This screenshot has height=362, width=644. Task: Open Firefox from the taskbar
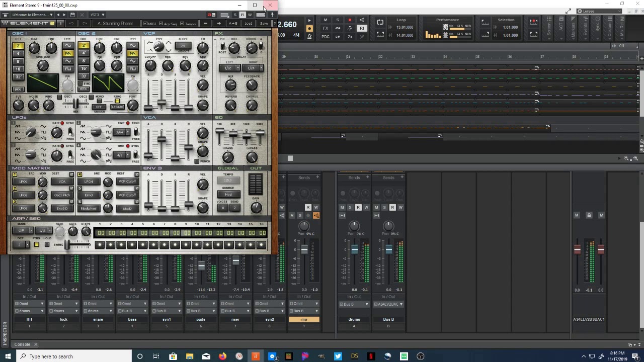point(222,356)
